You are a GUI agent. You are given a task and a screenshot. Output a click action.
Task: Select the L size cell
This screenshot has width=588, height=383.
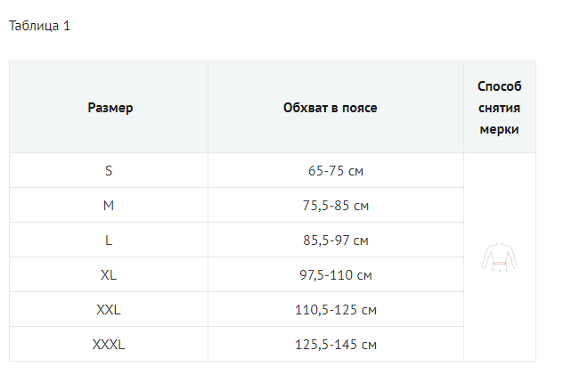coord(109,240)
